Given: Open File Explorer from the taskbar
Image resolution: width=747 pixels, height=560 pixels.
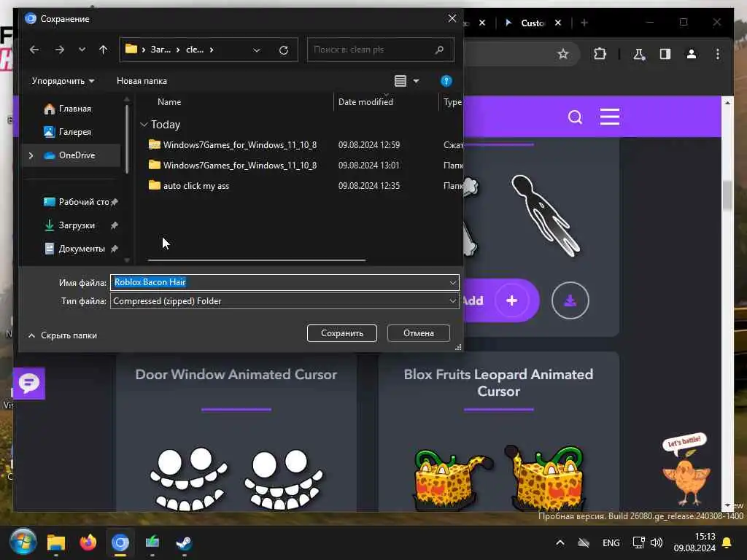Looking at the screenshot, I should (55, 542).
